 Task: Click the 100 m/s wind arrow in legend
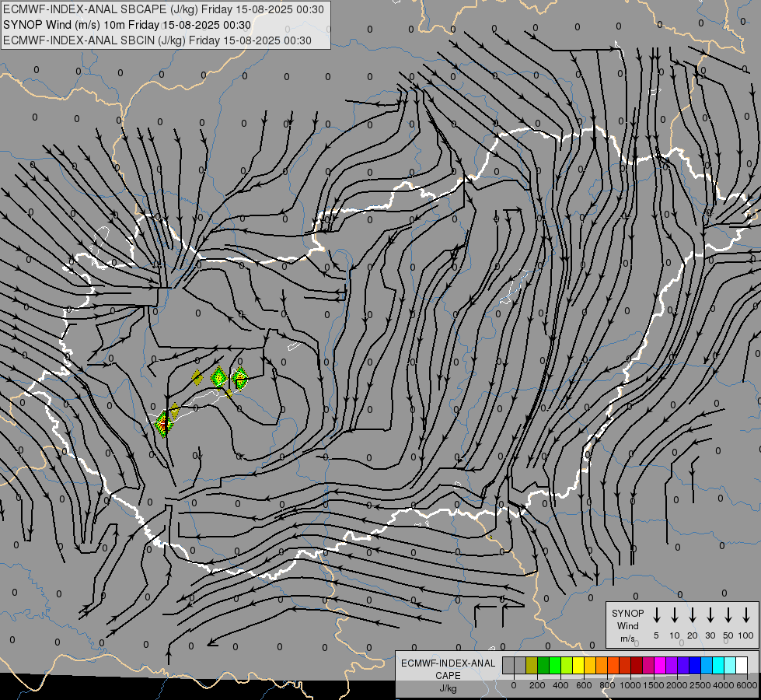click(x=746, y=615)
